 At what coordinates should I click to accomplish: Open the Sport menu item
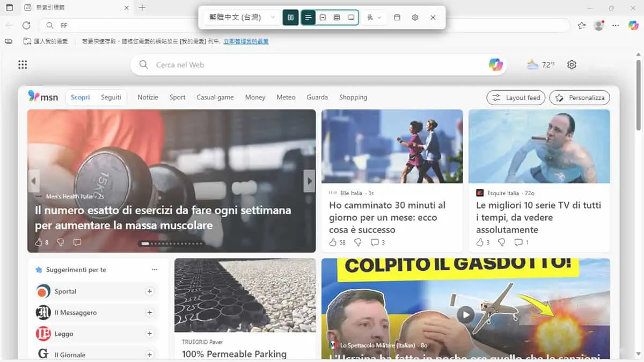pyautogui.click(x=177, y=97)
